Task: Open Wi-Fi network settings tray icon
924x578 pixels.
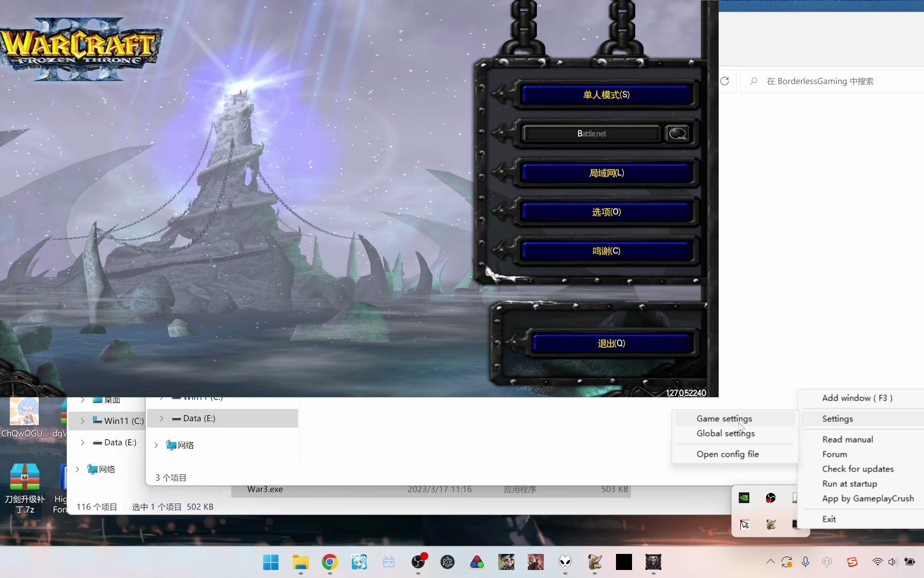Action: pos(877,562)
